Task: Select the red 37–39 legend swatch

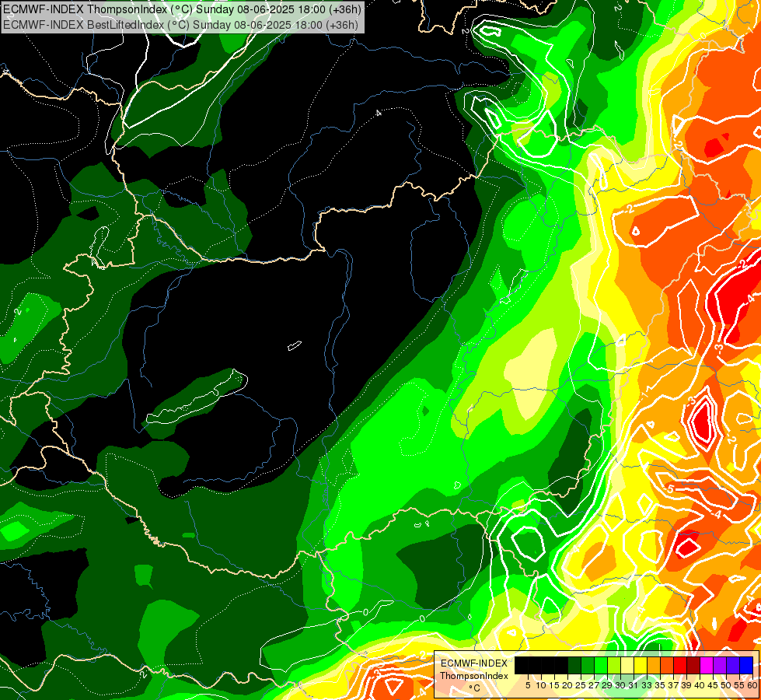Action: (x=680, y=666)
